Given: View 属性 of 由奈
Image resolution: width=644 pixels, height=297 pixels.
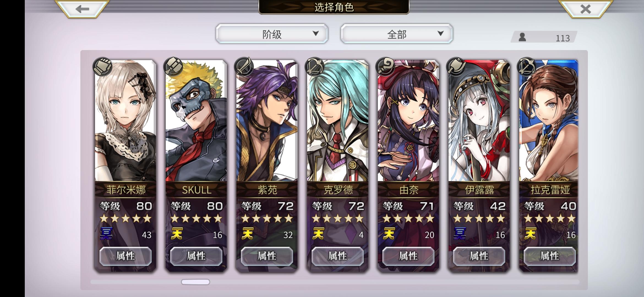Looking at the screenshot, I should point(408,256).
